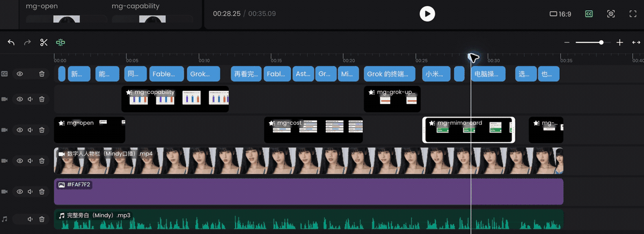Select the '选...' subtitle clip
644x234 pixels.
tap(526, 74)
